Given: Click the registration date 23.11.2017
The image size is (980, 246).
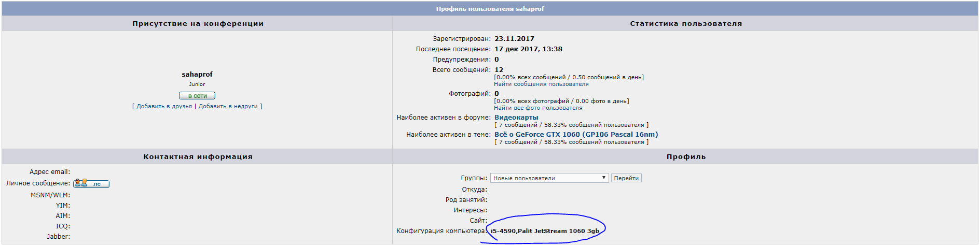Looking at the screenshot, I should point(514,39).
